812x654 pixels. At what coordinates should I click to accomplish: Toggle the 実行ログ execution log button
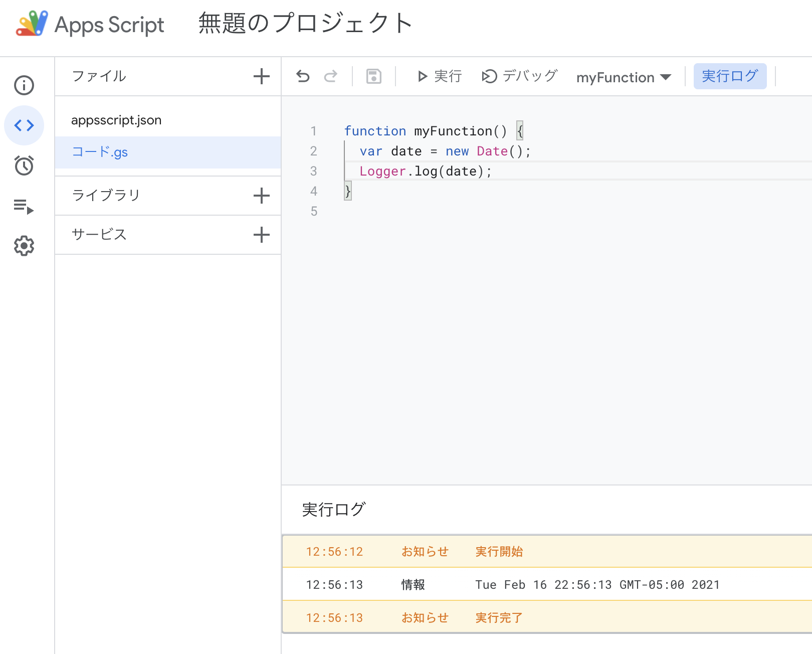tap(730, 76)
